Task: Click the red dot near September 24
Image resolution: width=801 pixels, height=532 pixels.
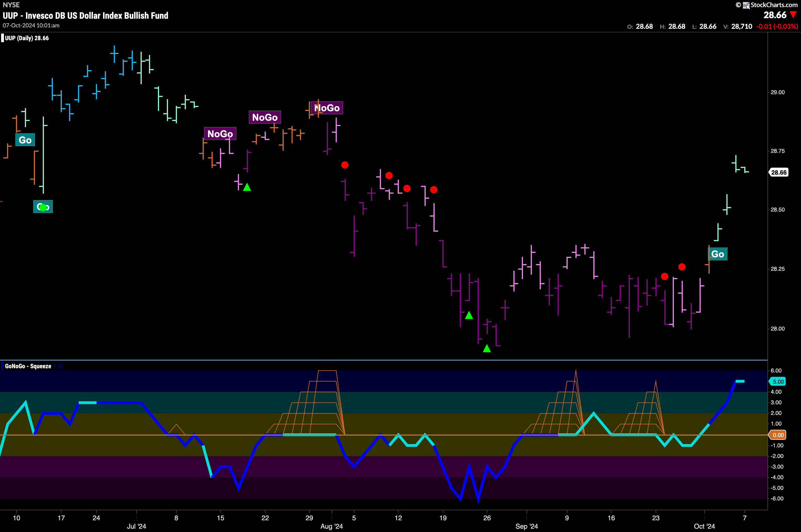Action: pos(665,277)
